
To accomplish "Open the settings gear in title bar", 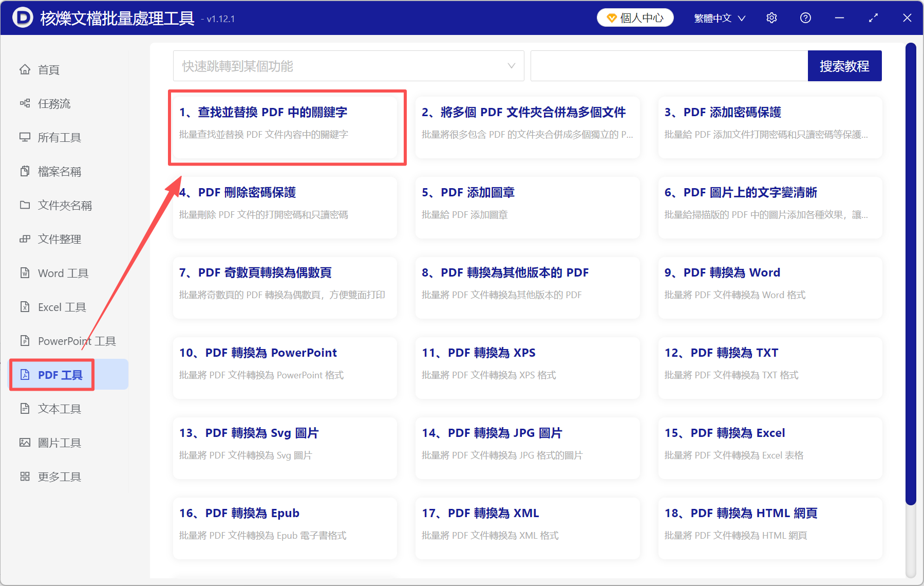I will (x=771, y=17).
